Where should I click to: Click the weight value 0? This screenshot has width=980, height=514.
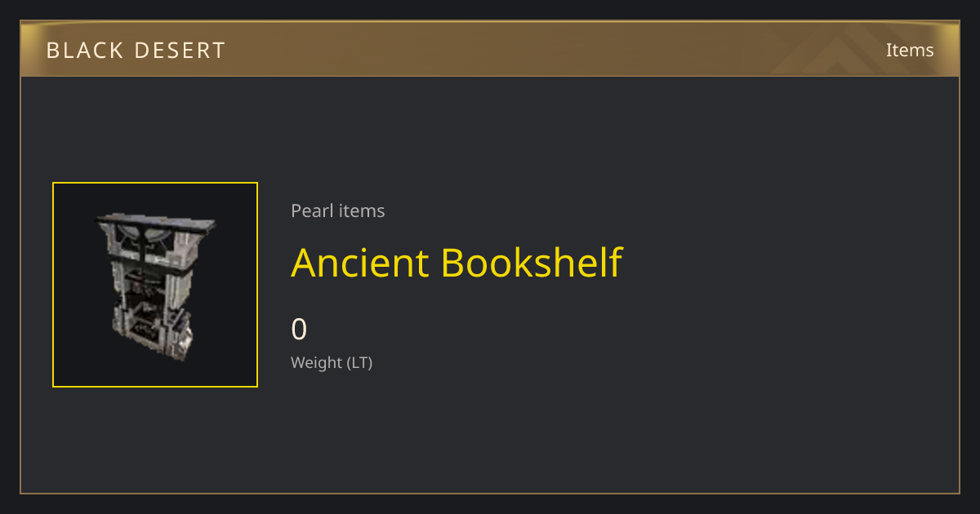[299, 330]
